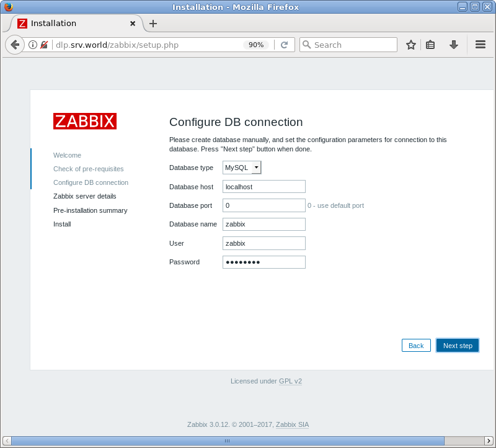This screenshot has height=448, width=496.
Task: Click the scrollbar left arrow
Action: [x=7, y=441]
